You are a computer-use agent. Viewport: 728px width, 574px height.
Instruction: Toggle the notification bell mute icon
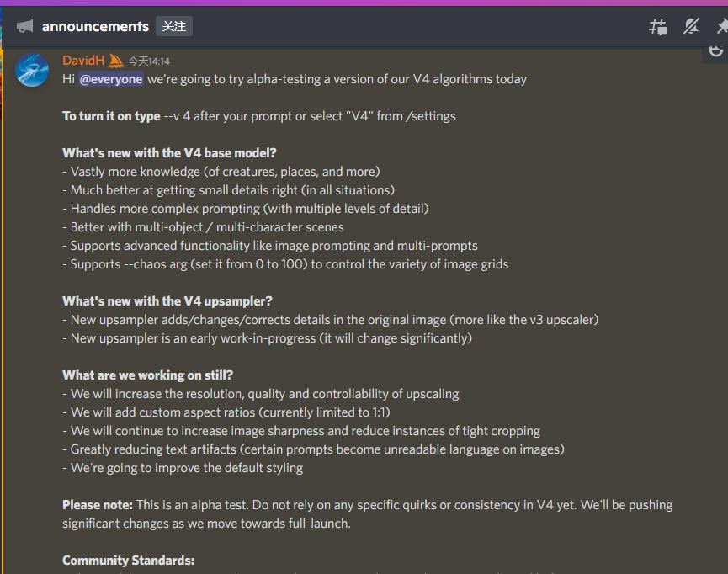[x=692, y=27]
